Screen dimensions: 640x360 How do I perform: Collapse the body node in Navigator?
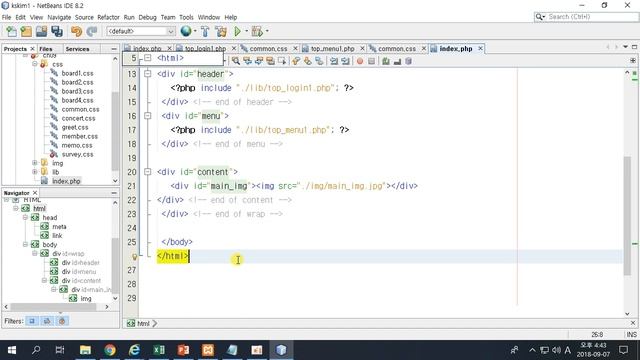25,244
